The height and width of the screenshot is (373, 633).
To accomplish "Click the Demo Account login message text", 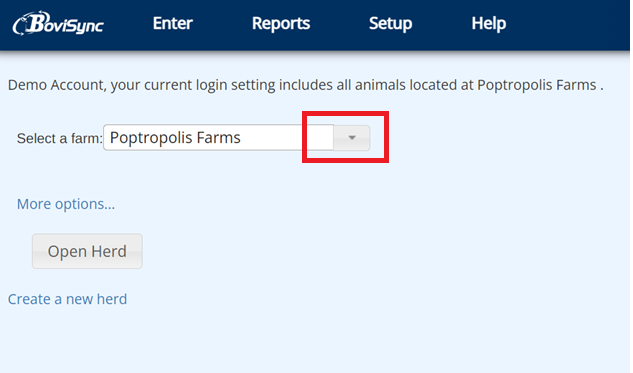I will pyautogui.click(x=306, y=85).
